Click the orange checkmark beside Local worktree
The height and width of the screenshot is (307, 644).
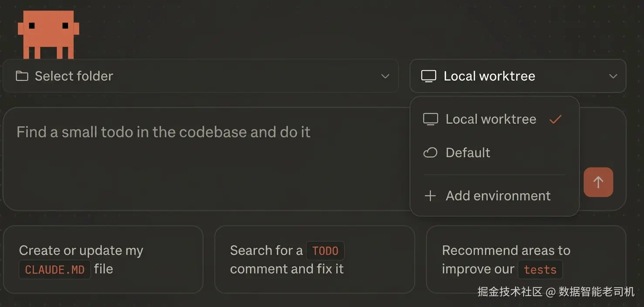pos(555,119)
